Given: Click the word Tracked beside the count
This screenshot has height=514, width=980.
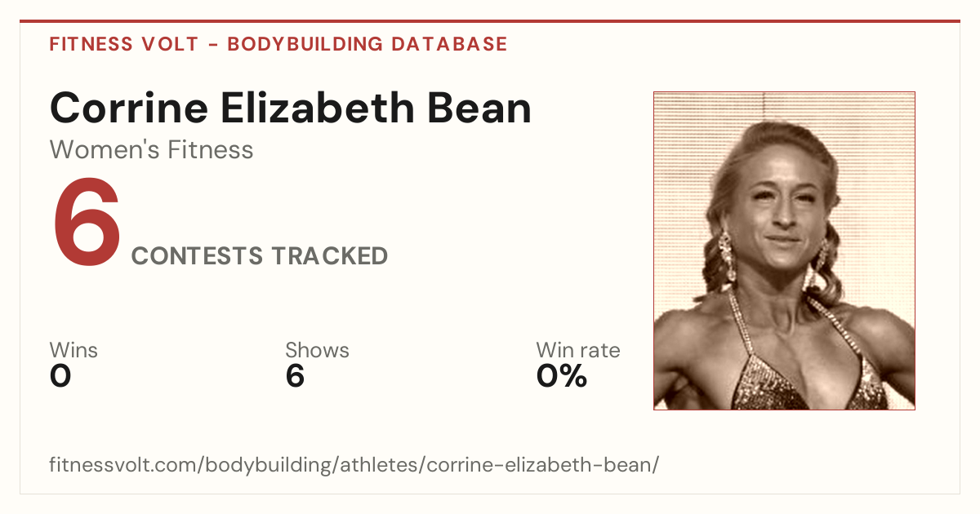Looking at the screenshot, I should 330,256.
